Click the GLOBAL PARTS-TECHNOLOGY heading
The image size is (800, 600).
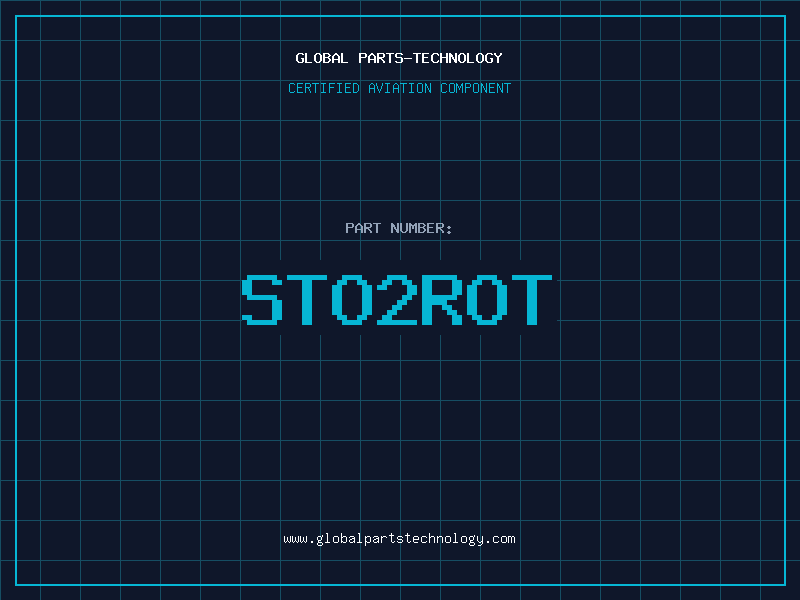pyautogui.click(x=399, y=58)
